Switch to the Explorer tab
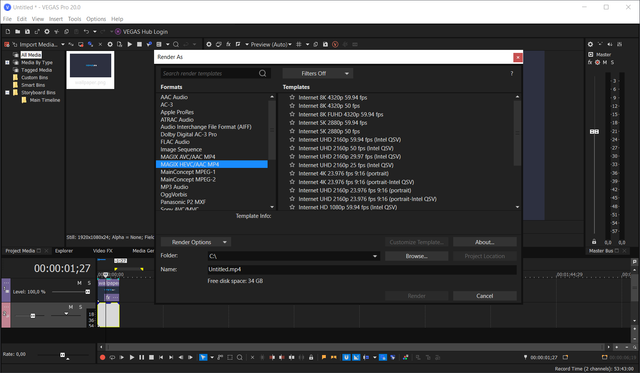 point(64,251)
